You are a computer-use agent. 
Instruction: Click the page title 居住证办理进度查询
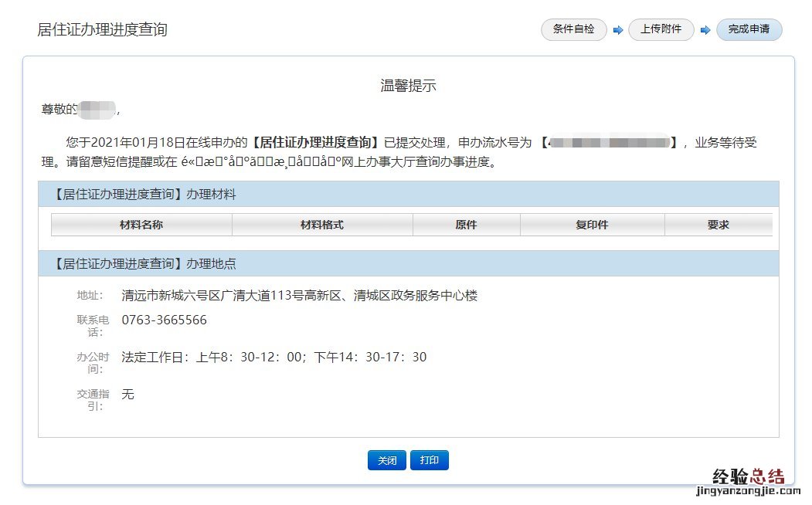pos(102,30)
